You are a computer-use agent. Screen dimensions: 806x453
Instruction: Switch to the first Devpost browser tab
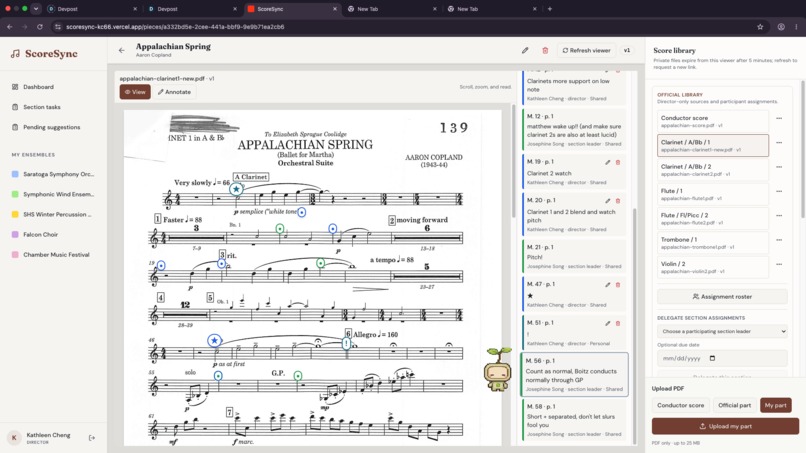pyautogui.click(x=93, y=9)
